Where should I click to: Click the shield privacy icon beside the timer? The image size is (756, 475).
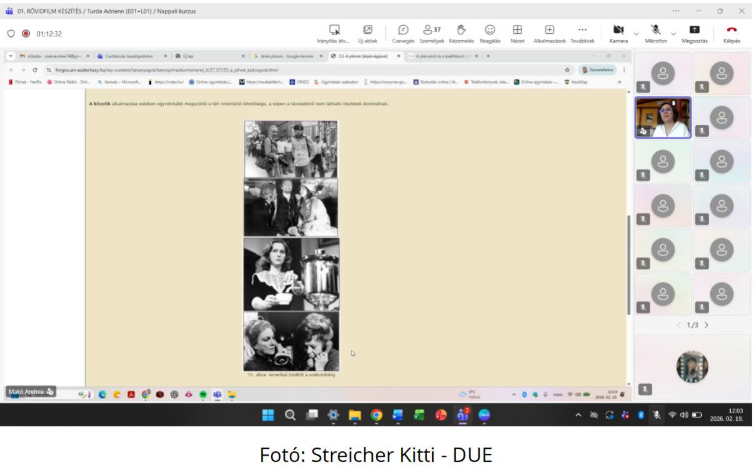(11, 34)
